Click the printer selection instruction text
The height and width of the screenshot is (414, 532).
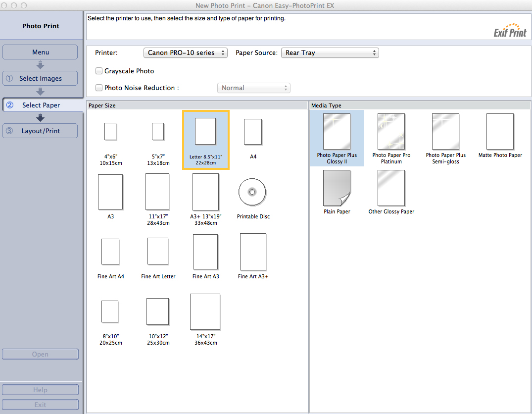(186, 18)
